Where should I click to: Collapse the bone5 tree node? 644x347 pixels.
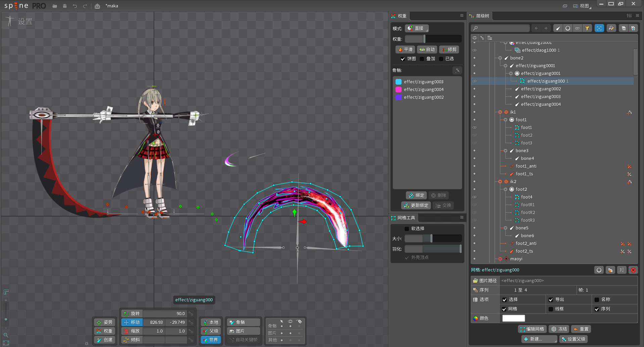pos(505,228)
